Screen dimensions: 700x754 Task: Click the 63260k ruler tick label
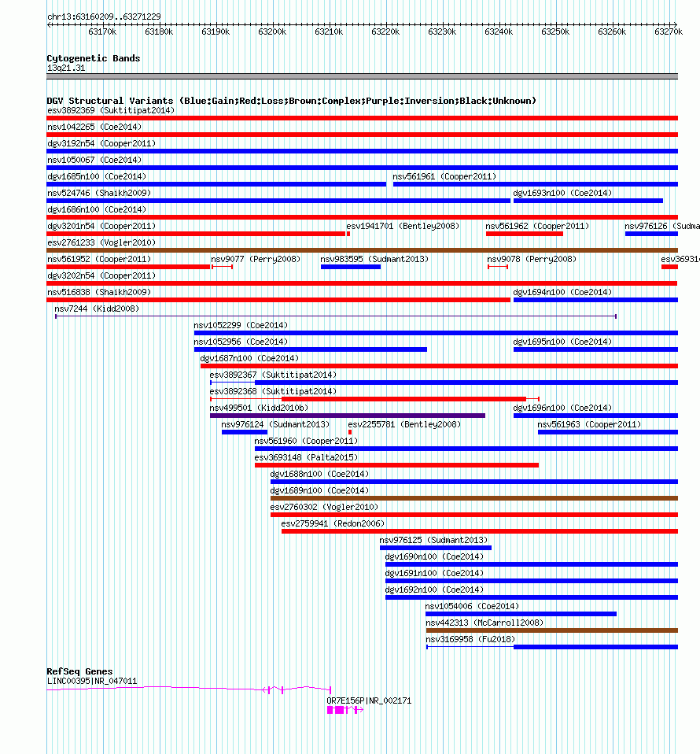tap(612, 31)
